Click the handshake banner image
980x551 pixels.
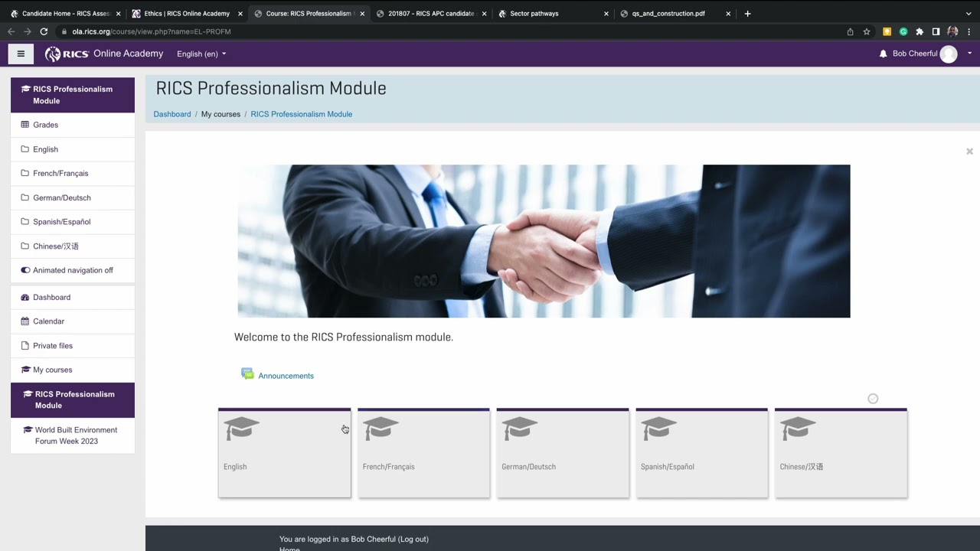pos(544,241)
